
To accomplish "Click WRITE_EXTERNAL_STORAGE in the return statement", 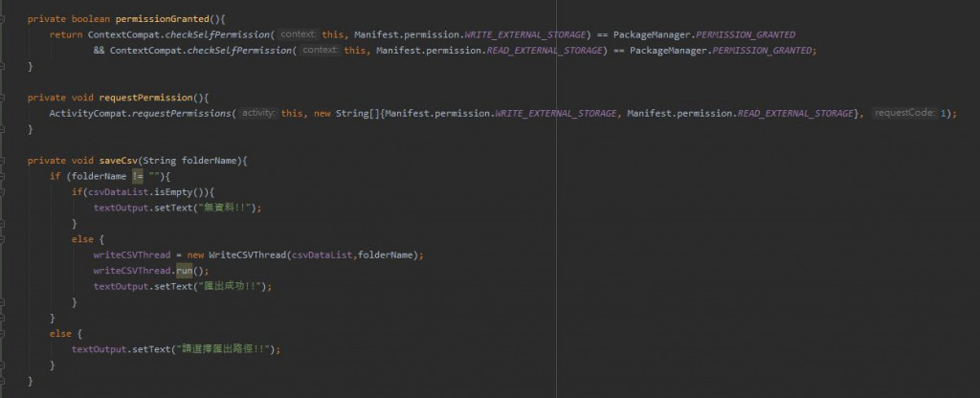I will (525, 34).
